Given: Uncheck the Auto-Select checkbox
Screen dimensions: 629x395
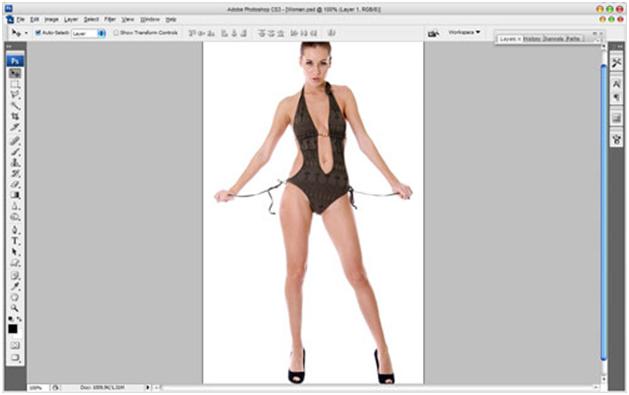Looking at the screenshot, I should coord(38,32).
